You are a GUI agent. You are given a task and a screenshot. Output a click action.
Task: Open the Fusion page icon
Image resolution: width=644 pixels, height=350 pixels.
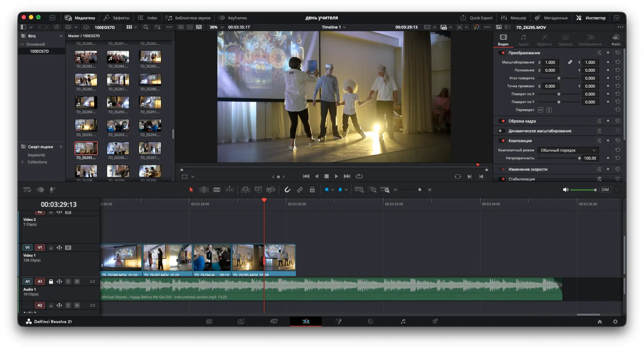(x=338, y=321)
